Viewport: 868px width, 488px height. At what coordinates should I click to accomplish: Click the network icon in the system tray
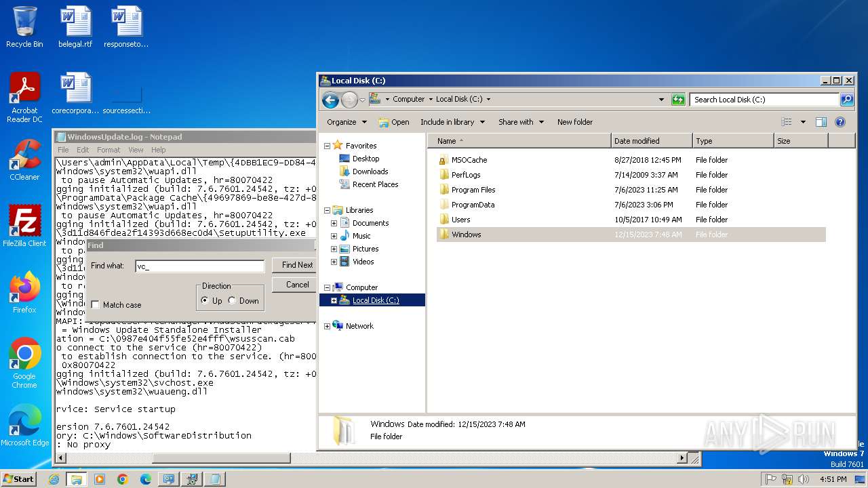[x=786, y=479]
